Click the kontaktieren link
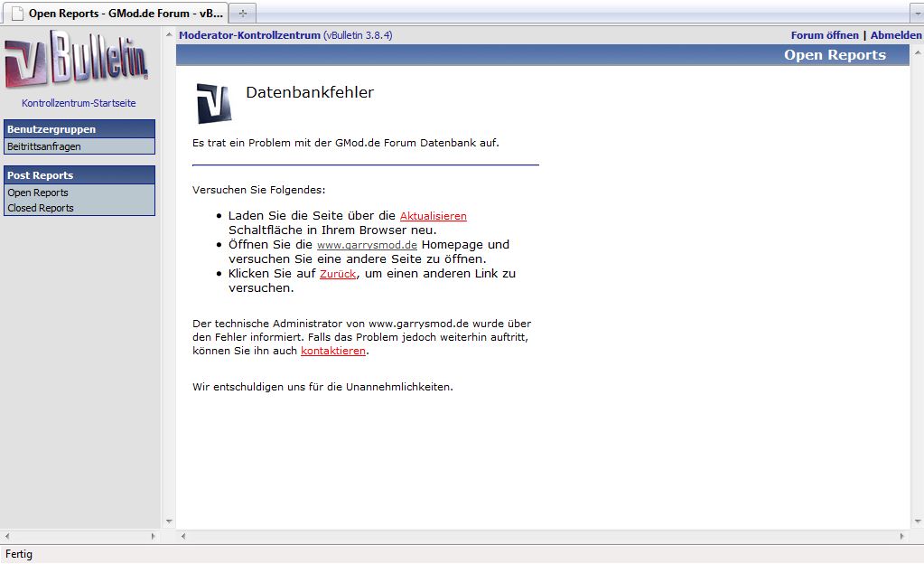This screenshot has height=564, width=924. click(332, 351)
